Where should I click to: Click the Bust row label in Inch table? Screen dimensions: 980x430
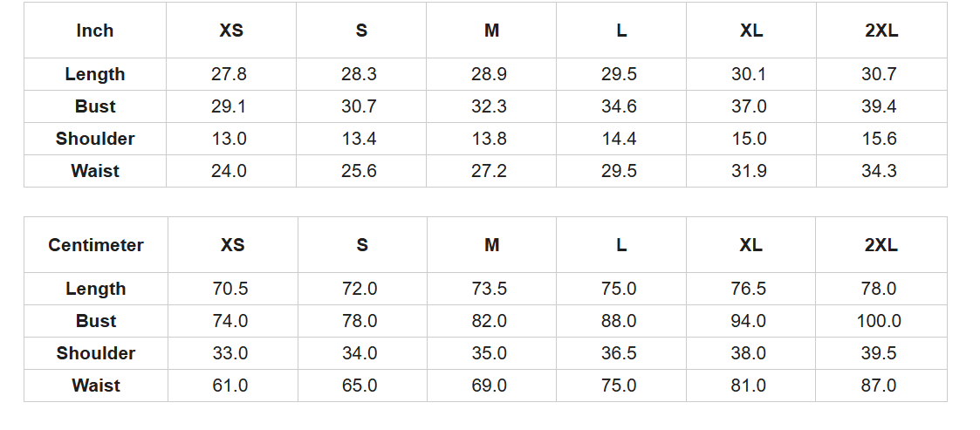pos(95,106)
